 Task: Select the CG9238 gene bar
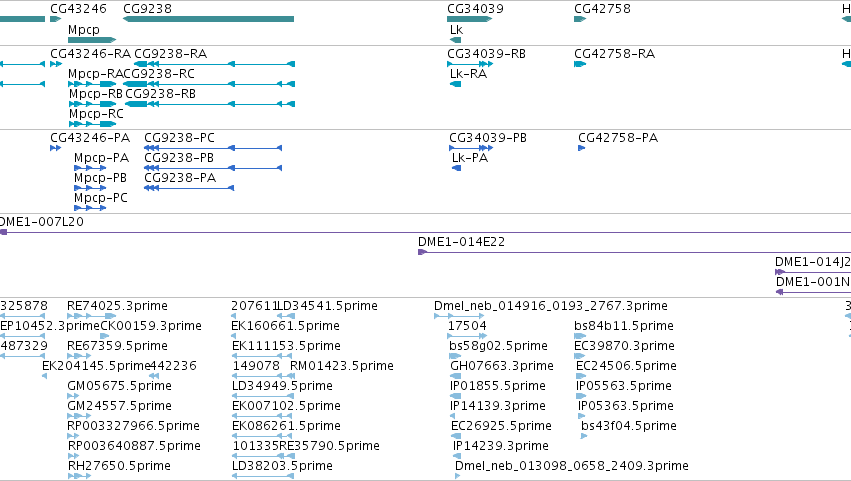coord(208,19)
